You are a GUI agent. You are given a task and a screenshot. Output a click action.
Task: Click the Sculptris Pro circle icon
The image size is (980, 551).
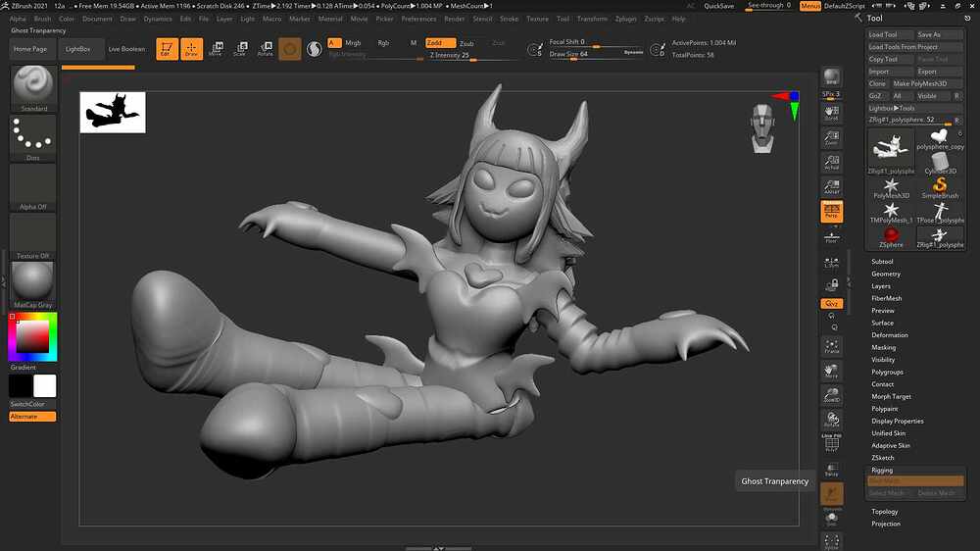290,49
